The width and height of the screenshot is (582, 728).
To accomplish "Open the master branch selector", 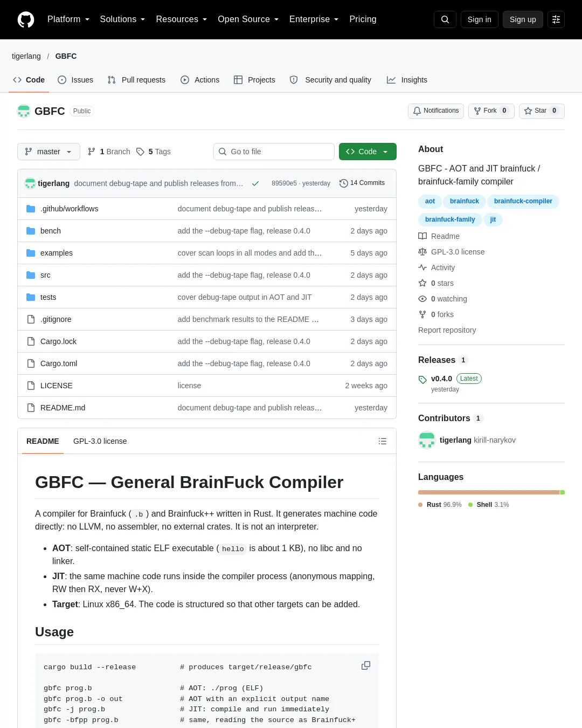I will click(x=48, y=152).
